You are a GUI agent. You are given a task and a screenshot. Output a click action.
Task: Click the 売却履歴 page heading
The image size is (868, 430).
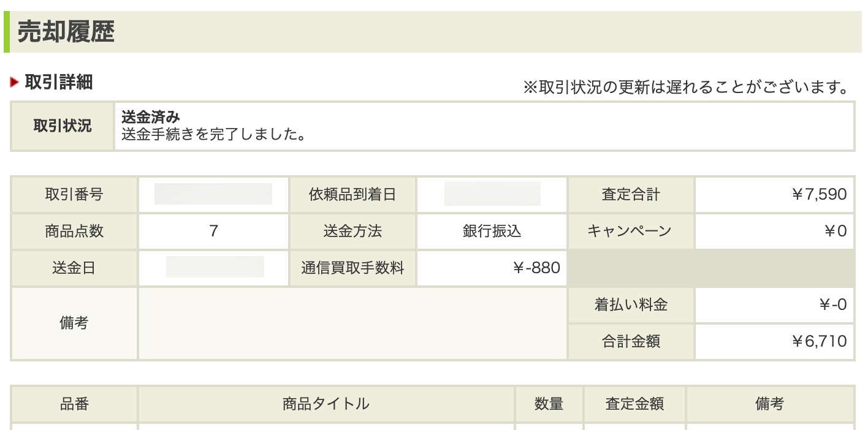pos(66,32)
